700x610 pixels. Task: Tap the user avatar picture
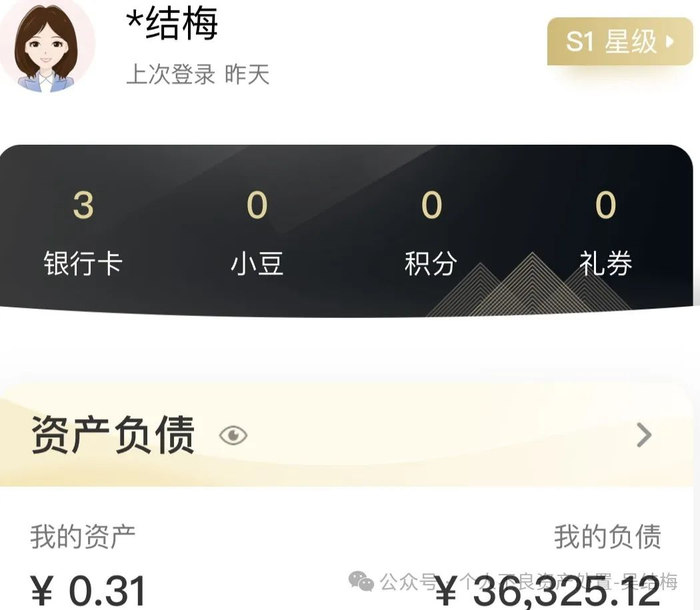[46, 46]
